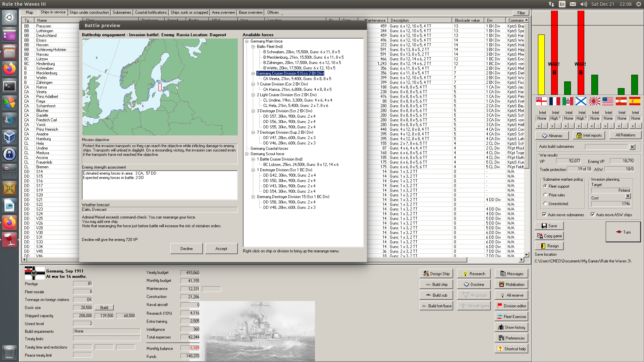Open the Submarines tab
Image resolution: width=644 pixels, height=362 pixels.
pyautogui.click(x=122, y=13)
